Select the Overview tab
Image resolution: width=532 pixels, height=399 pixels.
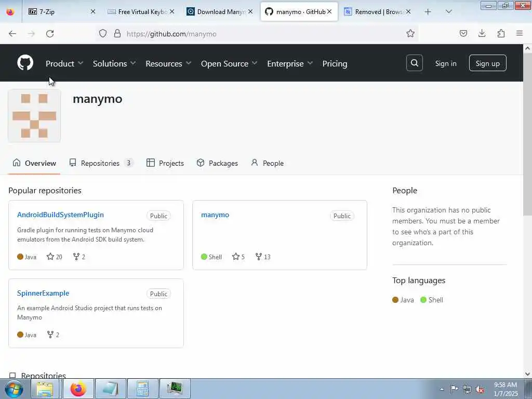coord(34,163)
